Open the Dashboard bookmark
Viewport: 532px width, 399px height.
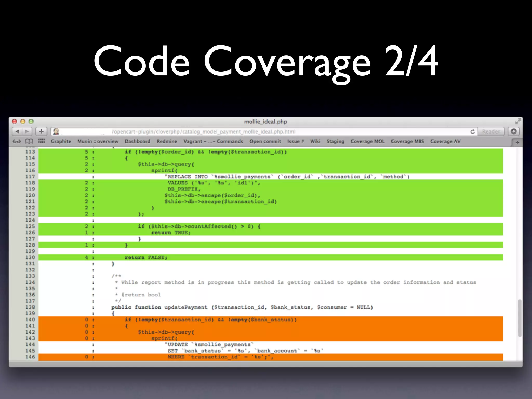coord(137,141)
